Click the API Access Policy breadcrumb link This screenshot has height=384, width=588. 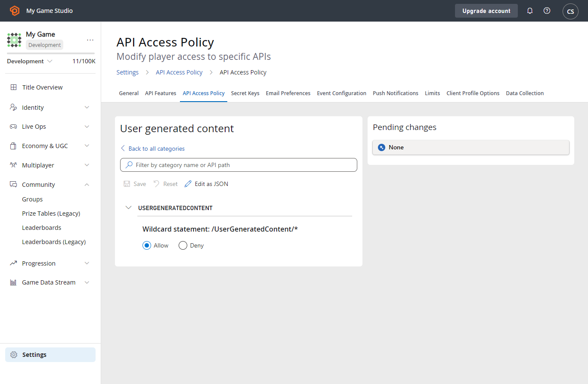coord(179,72)
